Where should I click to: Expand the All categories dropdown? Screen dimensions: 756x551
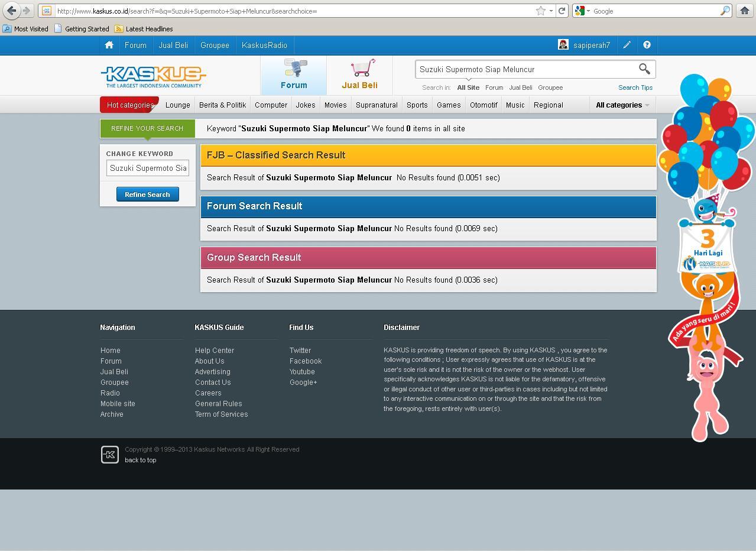point(622,105)
